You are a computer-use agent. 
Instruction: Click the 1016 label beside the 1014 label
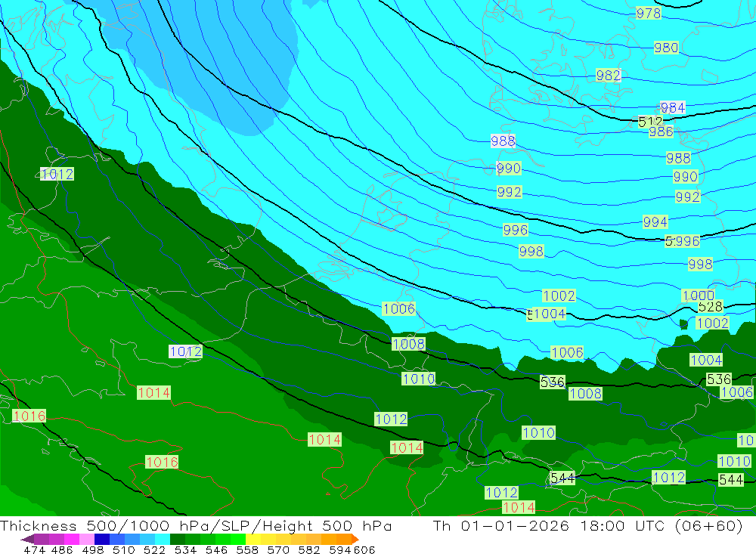click(29, 416)
